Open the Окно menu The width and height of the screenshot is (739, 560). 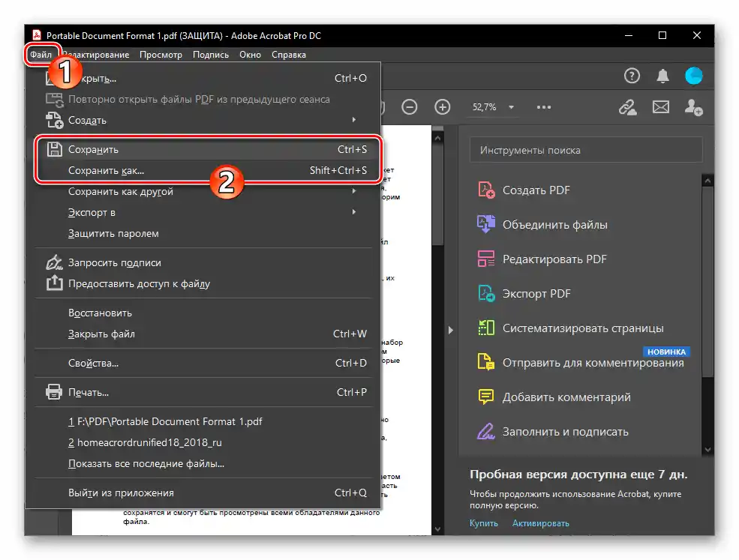tap(250, 55)
